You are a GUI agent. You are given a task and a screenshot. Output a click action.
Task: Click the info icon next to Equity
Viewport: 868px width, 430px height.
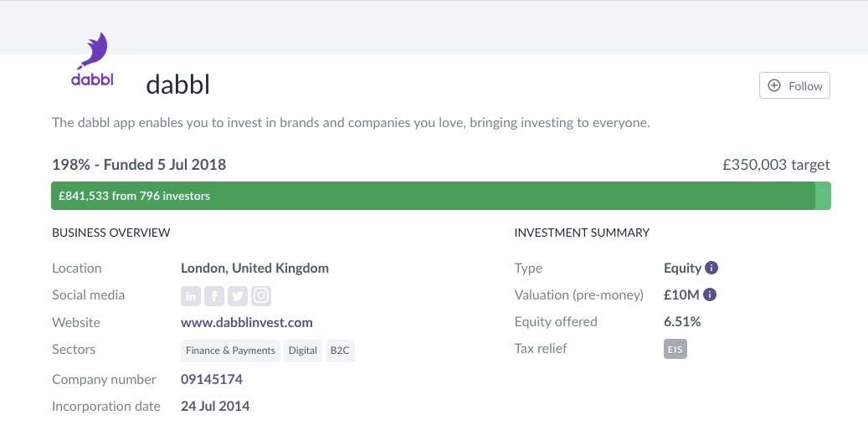point(711,269)
